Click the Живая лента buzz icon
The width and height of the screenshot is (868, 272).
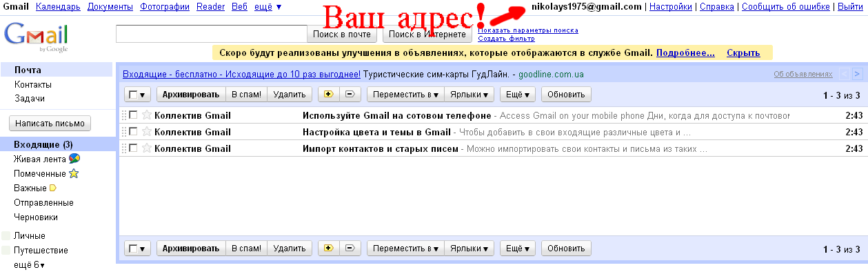[74, 159]
